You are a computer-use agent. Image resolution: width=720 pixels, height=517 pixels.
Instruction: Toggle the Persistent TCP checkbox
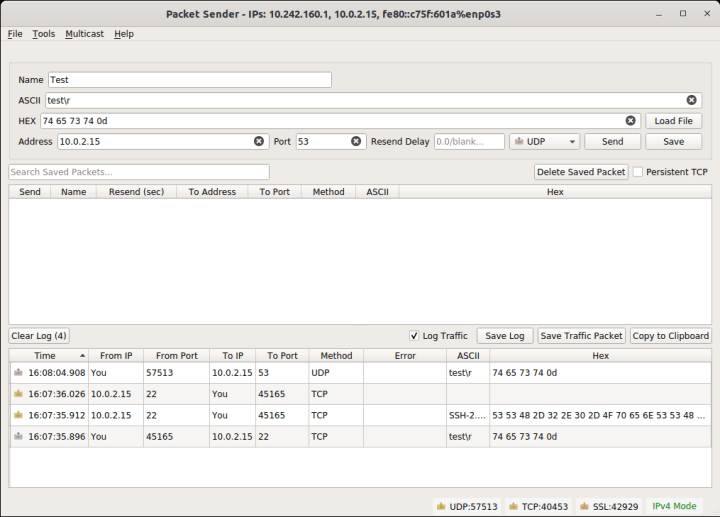[x=638, y=172]
